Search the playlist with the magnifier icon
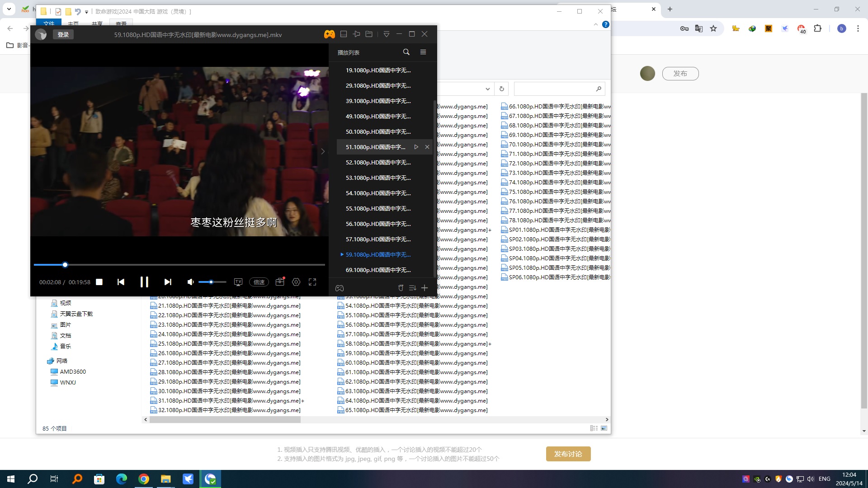Screen dimensions: 868x488 [x=406, y=52]
